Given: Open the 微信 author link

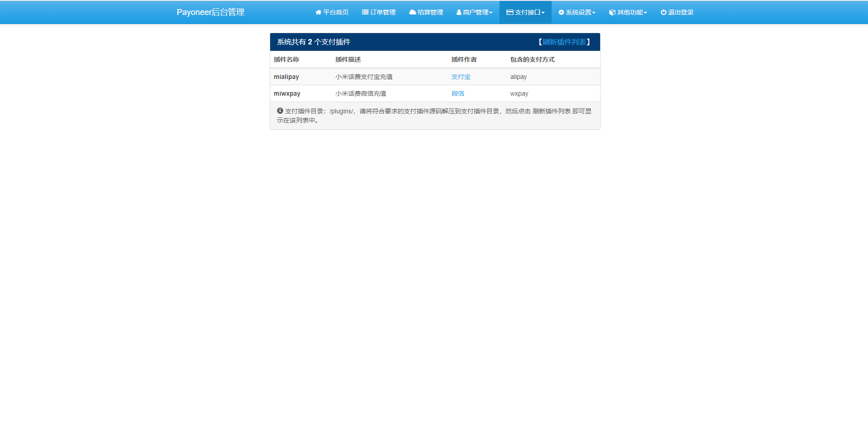Looking at the screenshot, I should click(x=457, y=93).
